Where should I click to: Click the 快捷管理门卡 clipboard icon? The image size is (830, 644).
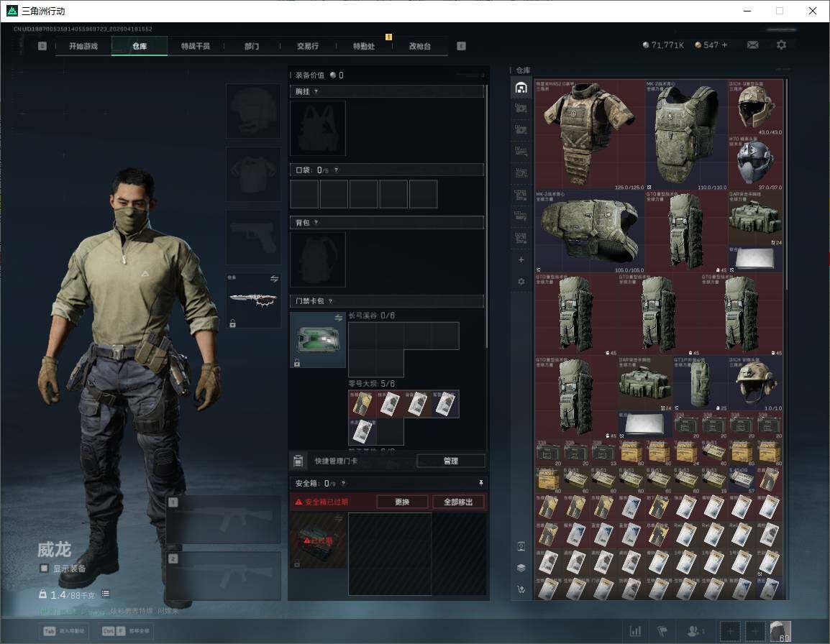pyautogui.click(x=298, y=461)
